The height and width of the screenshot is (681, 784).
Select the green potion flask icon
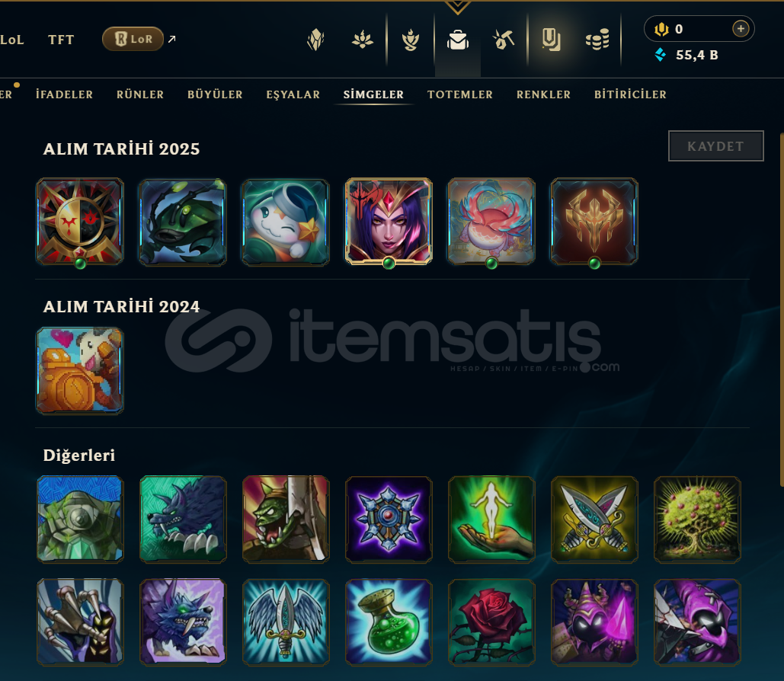[389, 622]
